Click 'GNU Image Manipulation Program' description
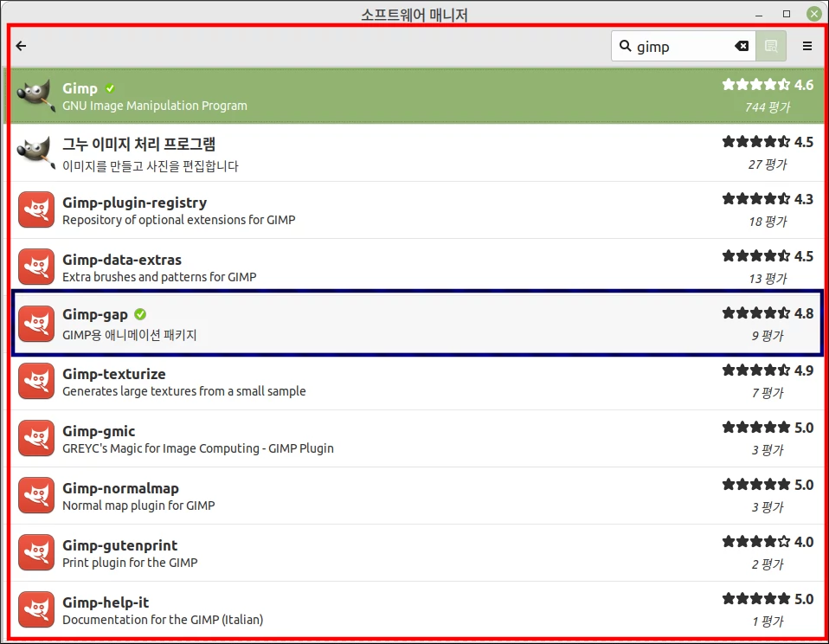 pos(155,106)
